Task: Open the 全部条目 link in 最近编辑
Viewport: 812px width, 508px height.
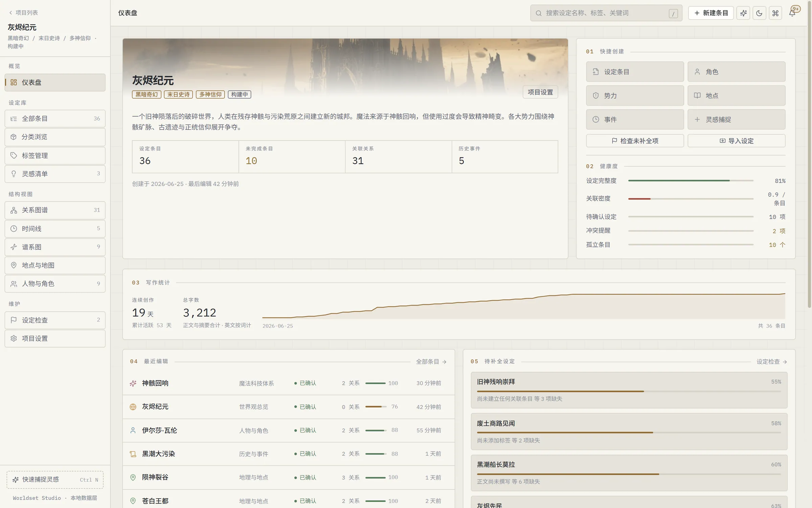Action: 431,362
